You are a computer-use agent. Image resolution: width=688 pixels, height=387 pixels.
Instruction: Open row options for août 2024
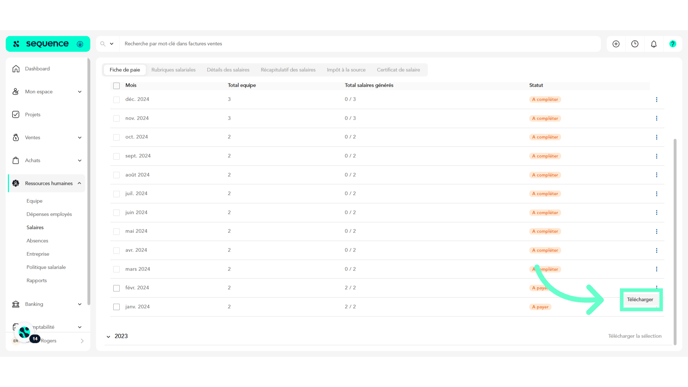coord(656,175)
